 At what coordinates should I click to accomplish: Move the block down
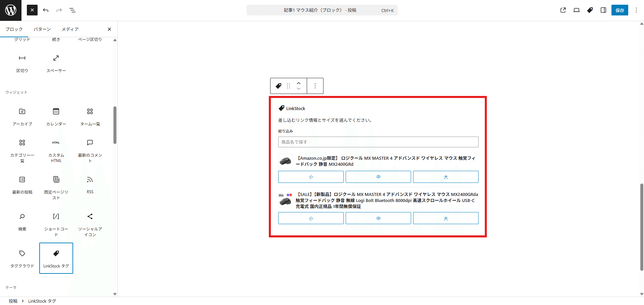pos(299,89)
